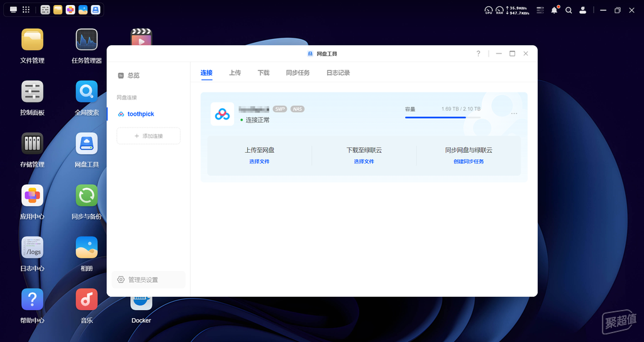644x342 pixels.
Task: Click 选择文件 under 上传至网盘
Action: 259,162
